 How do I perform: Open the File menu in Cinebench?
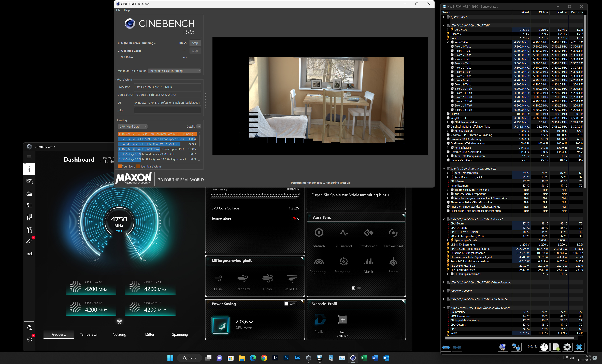point(118,10)
